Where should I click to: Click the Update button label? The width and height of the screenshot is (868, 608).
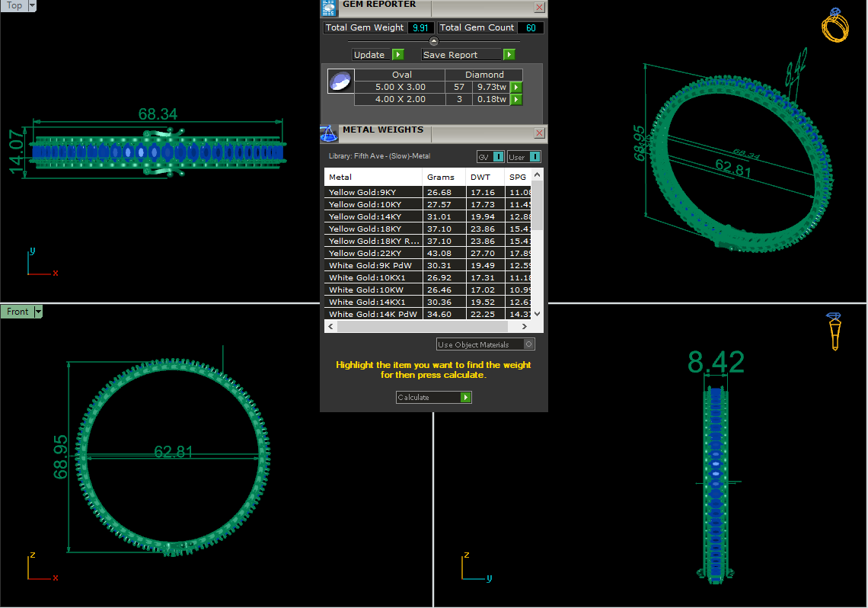point(369,54)
